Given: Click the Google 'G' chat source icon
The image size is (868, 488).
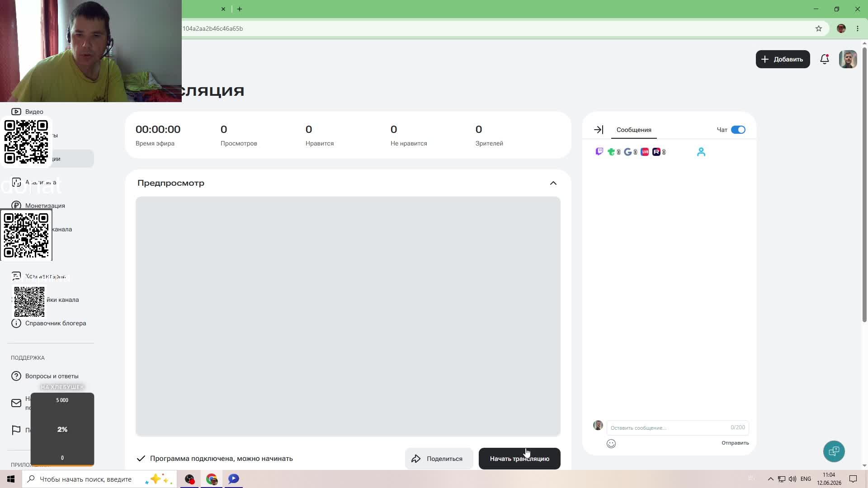Looking at the screenshot, I should point(627,152).
